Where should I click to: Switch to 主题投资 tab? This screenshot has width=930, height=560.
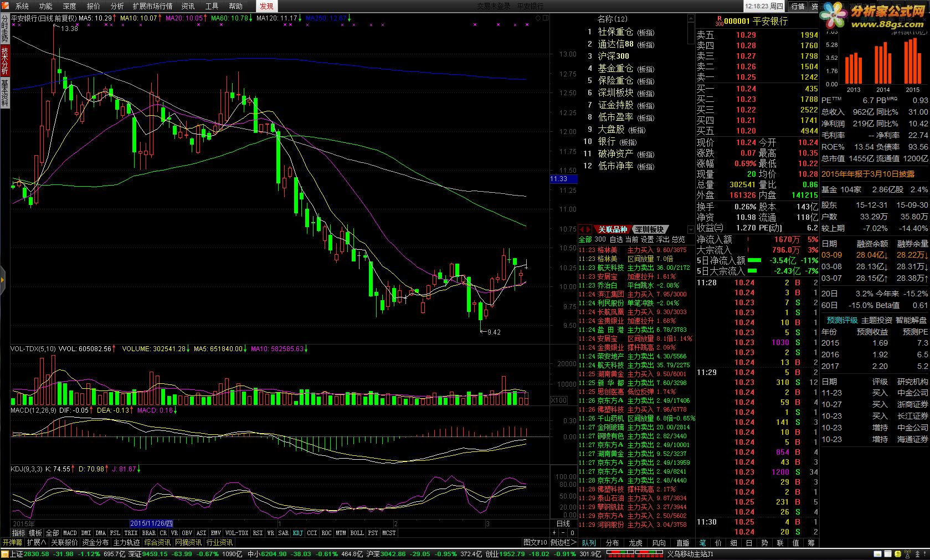(x=877, y=320)
